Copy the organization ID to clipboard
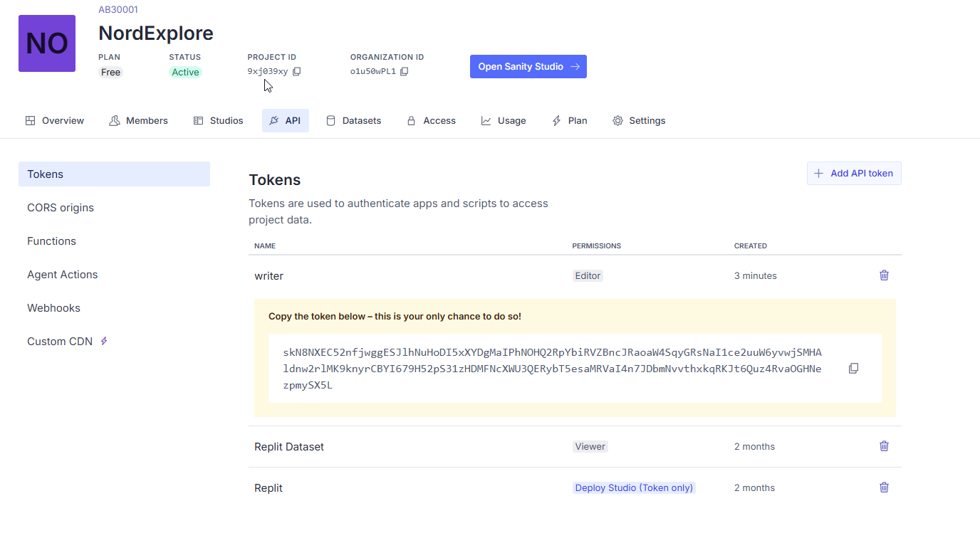This screenshot has height=533, width=980. [x=404, y=71]
